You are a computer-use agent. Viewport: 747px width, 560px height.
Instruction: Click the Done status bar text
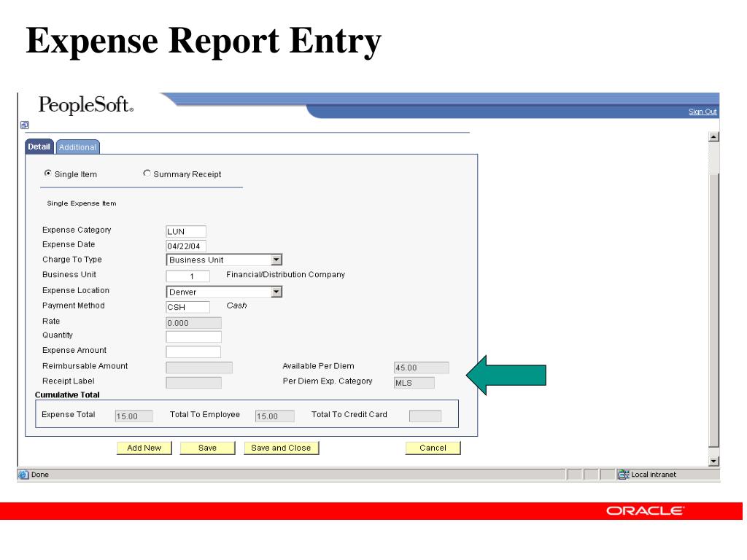click(x=40, y=474)
